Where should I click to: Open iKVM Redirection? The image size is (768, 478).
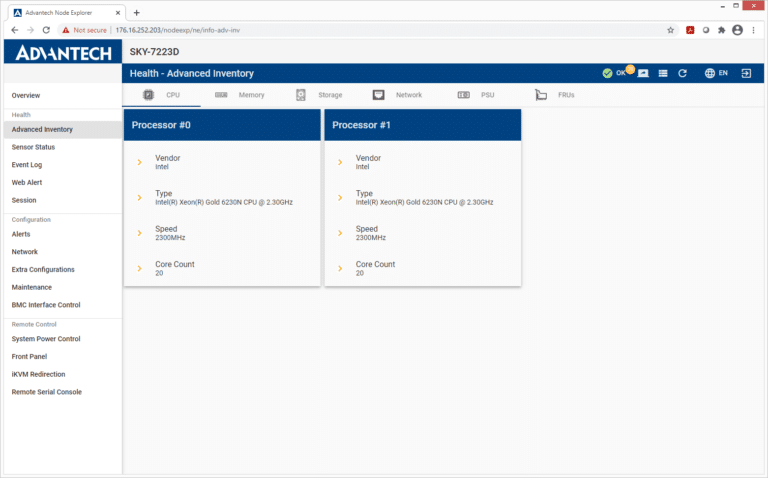(x=38, y=374)
